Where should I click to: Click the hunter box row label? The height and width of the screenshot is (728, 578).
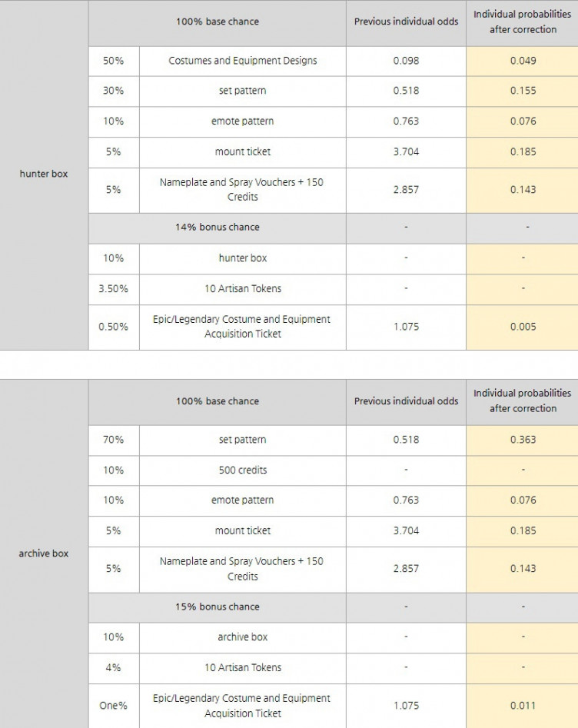pos(44,174)
